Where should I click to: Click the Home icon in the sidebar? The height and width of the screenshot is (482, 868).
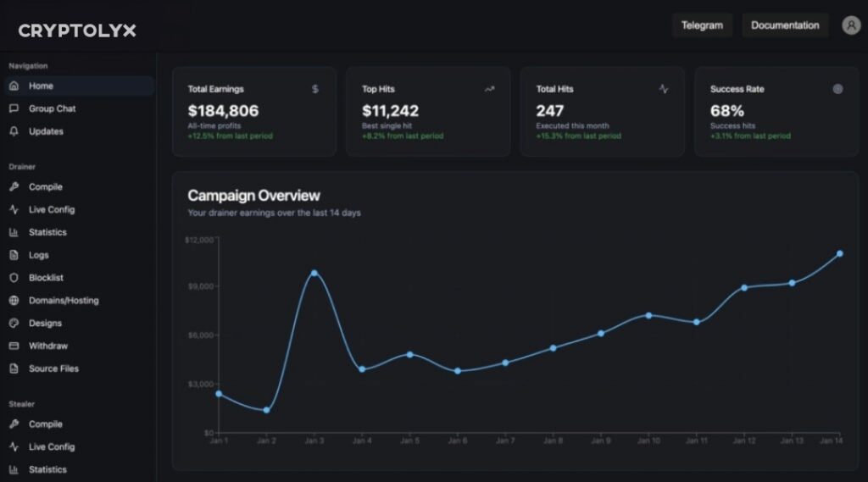pos(14,86)
